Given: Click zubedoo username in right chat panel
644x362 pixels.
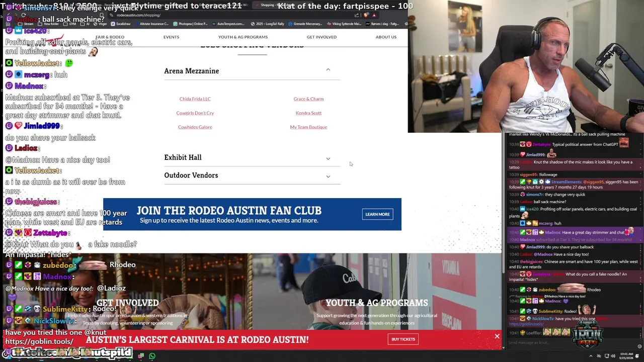Looking at the screenshot, I should click(546, 290).
